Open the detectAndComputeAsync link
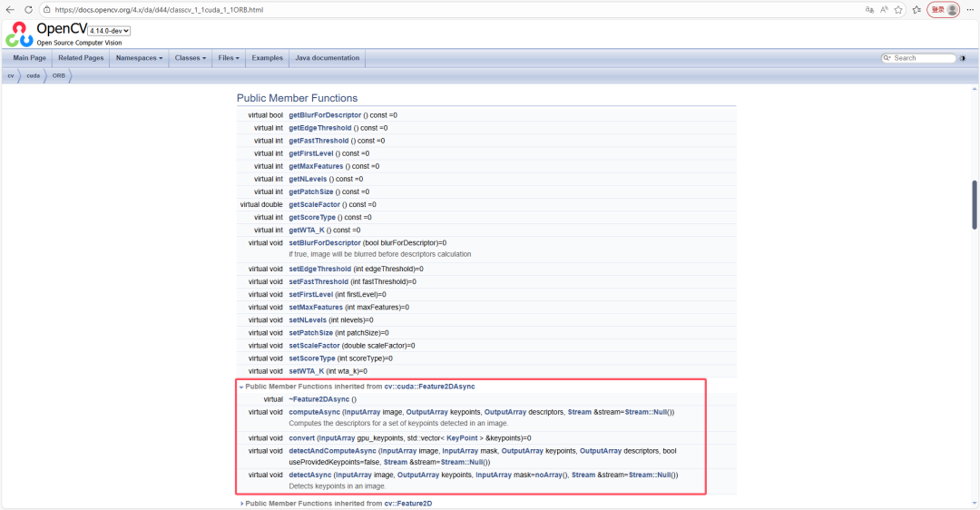 click(332, 451)
